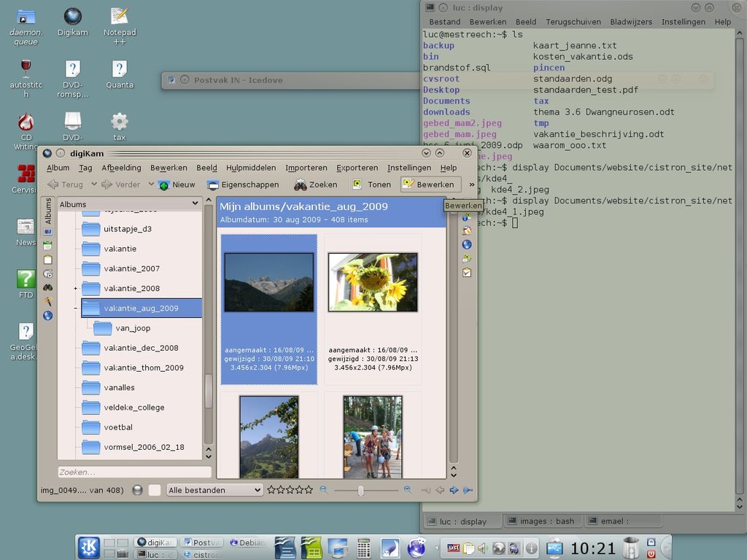
Task: Select the mountain landscape thumbnail
Action: click(268, 282)
